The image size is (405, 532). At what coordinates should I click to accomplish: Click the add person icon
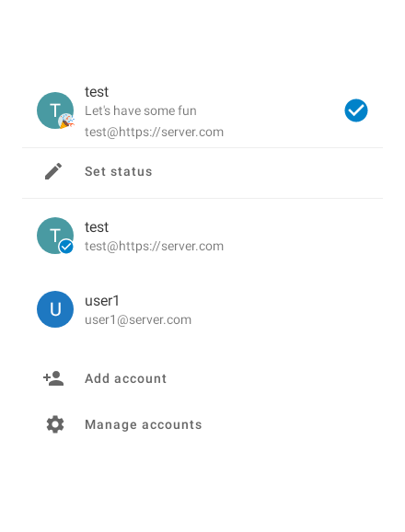point(53,378)
